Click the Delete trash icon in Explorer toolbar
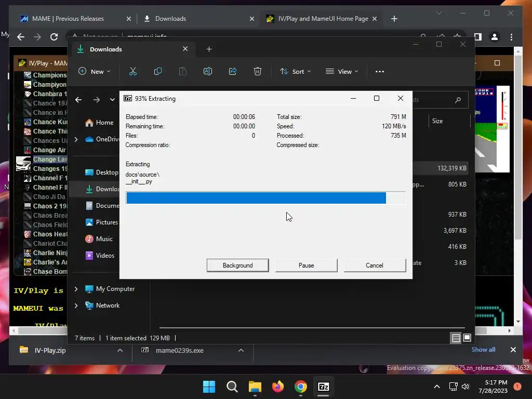 point(258,71)
